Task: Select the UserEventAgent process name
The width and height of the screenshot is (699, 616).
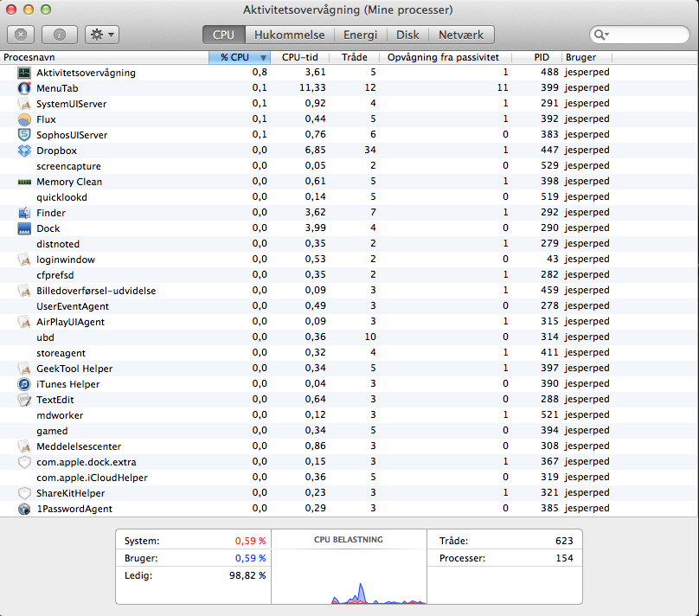Action: point(73,306)
